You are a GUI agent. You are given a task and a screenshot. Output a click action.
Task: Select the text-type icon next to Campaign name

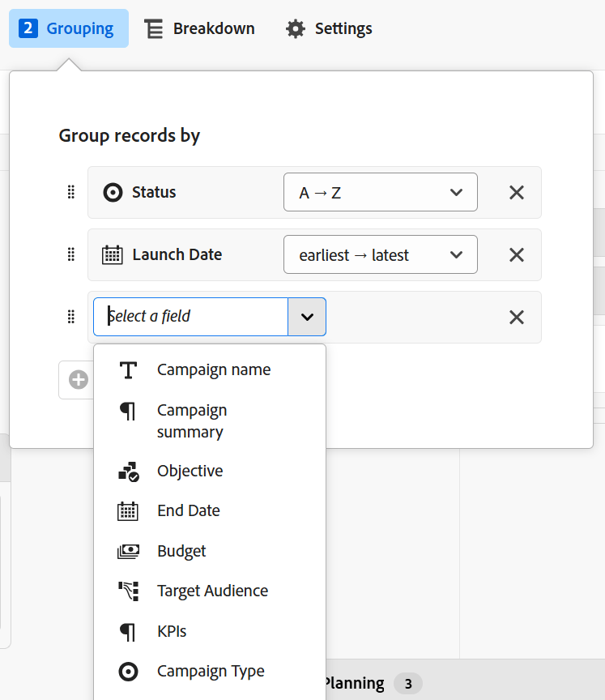128,369
